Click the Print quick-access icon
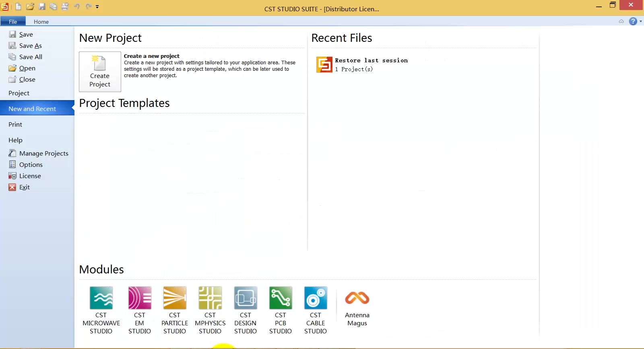 65,6
